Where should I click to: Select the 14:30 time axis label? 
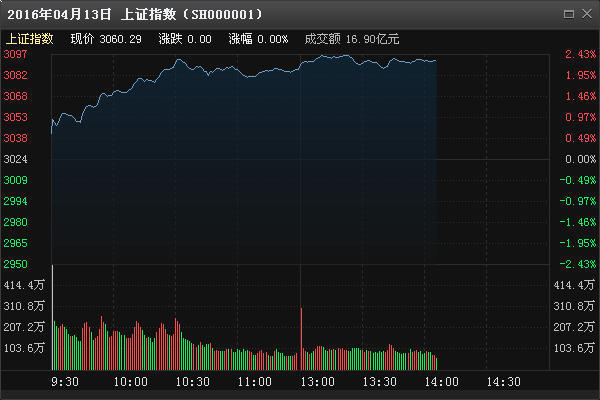tap(503, 382)
